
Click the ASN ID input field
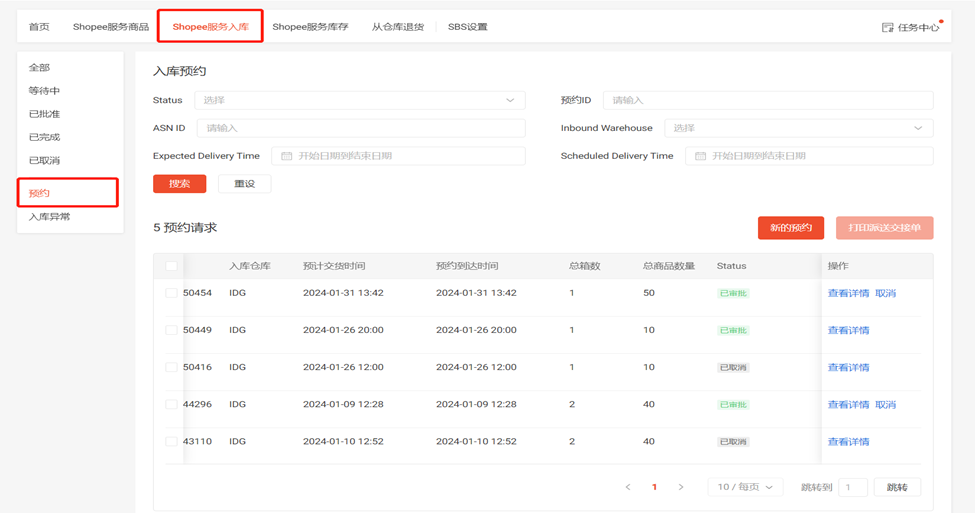pyautogui.click(x=360, y=128)
